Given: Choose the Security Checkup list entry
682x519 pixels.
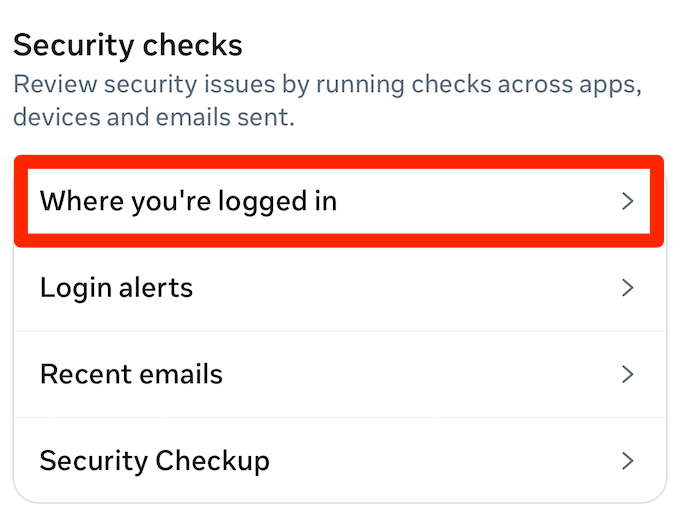Looking at the screenshot, I should point(340,461).
